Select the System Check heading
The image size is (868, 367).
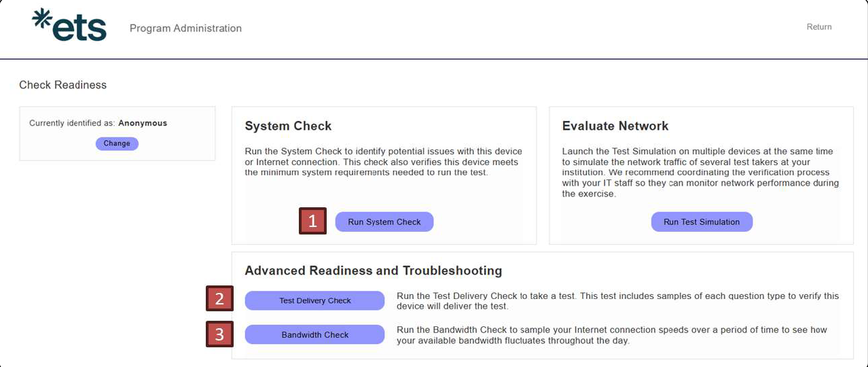(x=288, y=126)
